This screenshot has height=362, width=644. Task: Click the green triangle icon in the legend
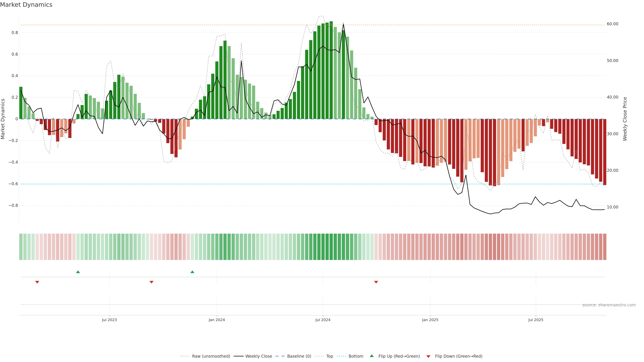tap(372, 356)
